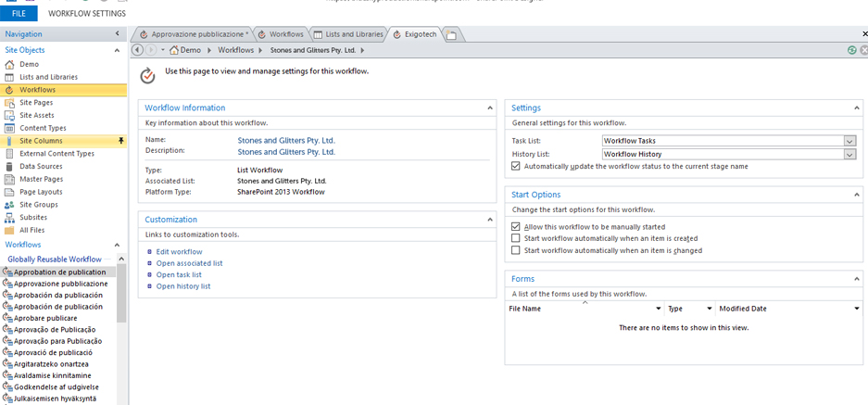Collapse the Site Objects navigation group
This screenshot has height=405, width=868.
click(x=117, y=50)
